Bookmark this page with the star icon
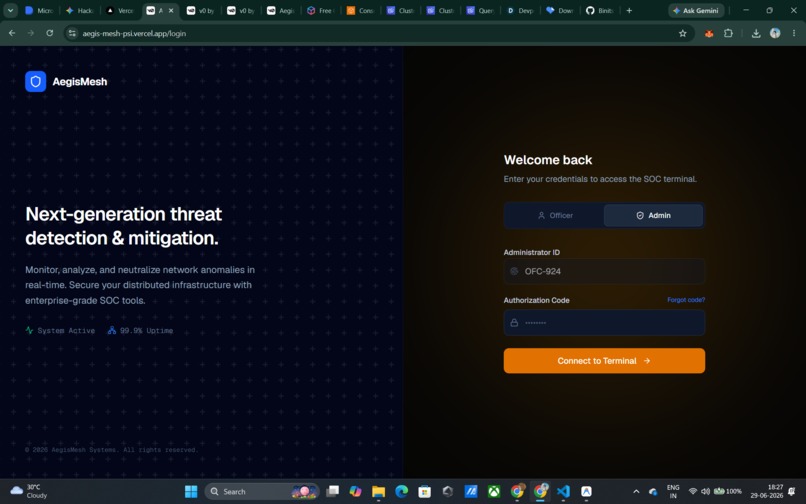The height and width of the screenshot is (504, 806). click(683, 33)
